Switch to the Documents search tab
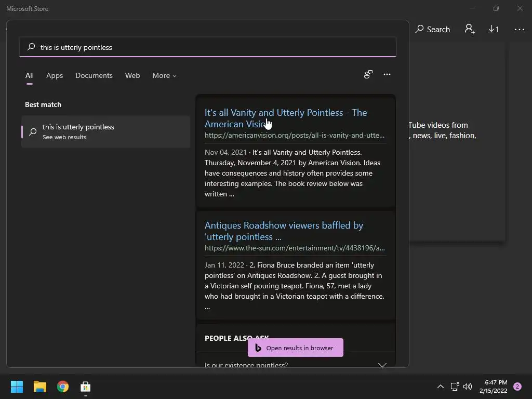This screenshot has height=399, width=532. click(94, 76)
